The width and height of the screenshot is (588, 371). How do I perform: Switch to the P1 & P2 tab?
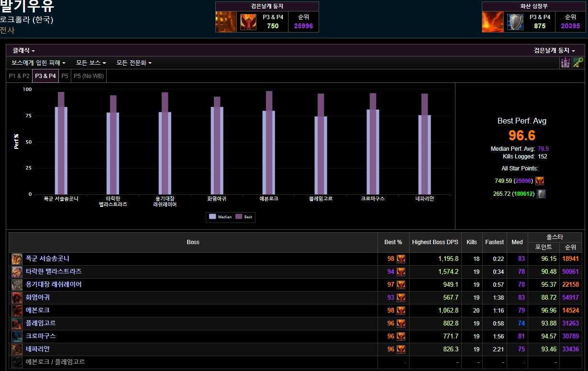tap(19, 76)
